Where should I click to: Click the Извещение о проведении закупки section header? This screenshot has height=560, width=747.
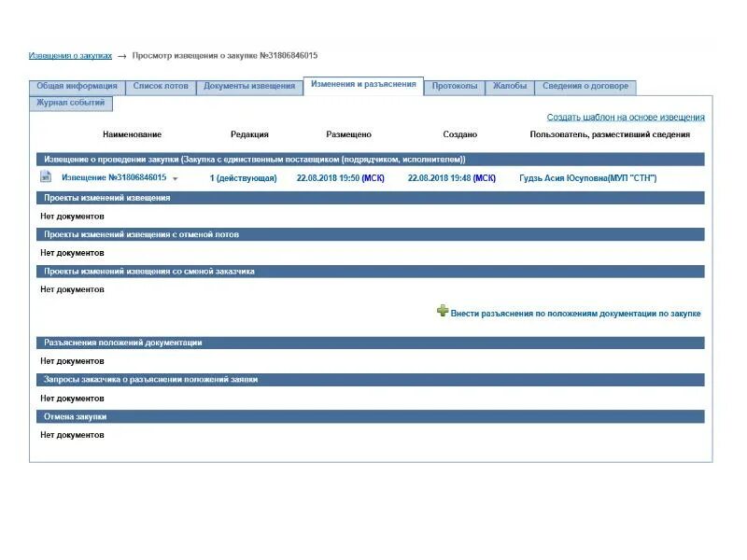coord(370,160)
